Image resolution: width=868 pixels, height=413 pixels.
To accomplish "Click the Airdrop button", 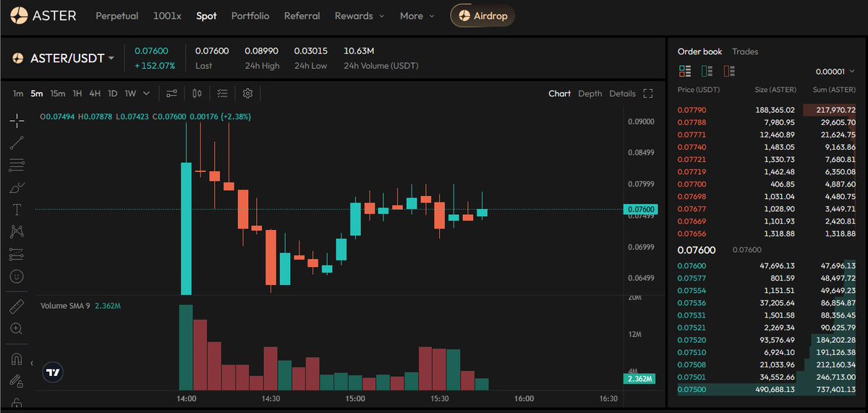I will coord(482,15).
